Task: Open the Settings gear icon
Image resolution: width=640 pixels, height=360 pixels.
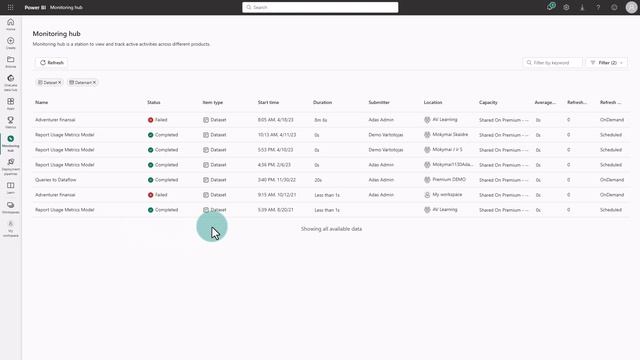Action: (x=566, y=7)
